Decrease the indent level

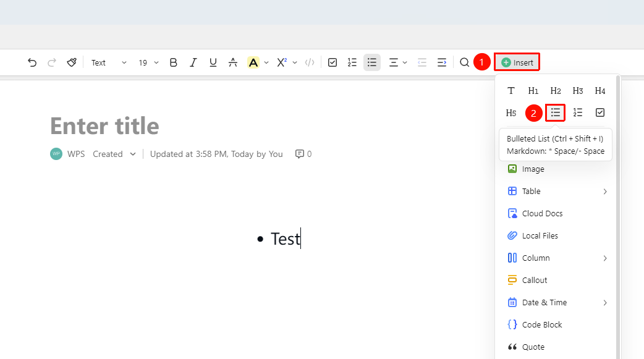click(x=422, y=62)
